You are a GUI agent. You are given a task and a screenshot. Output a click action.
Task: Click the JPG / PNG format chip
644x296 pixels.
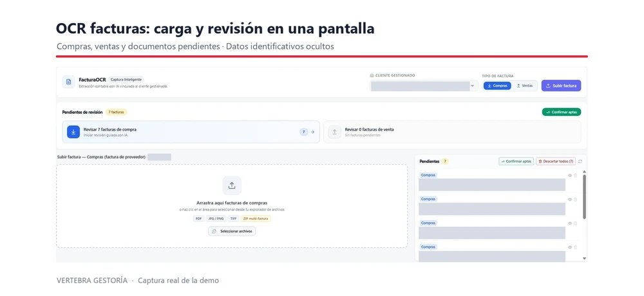[x=216, y=218]
